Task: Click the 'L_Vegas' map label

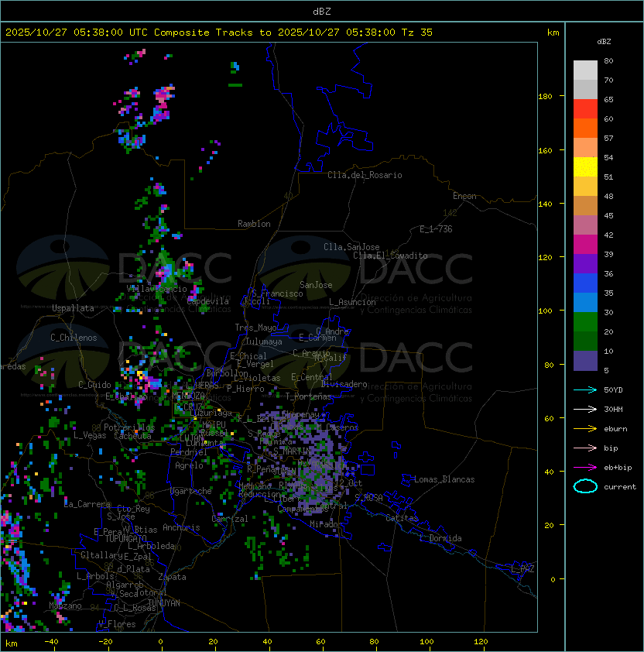Action: 90,435
